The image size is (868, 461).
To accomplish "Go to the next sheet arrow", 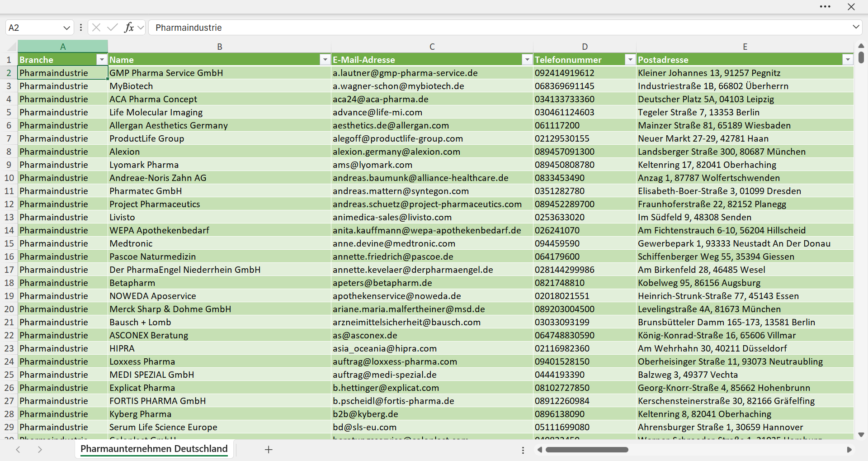I will point(40,449).
